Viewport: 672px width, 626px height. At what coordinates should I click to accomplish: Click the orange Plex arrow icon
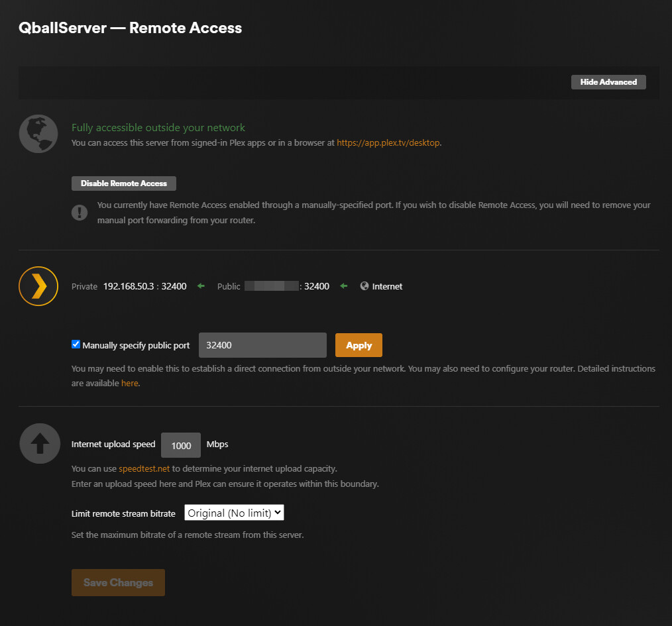[x=38, y=286]
